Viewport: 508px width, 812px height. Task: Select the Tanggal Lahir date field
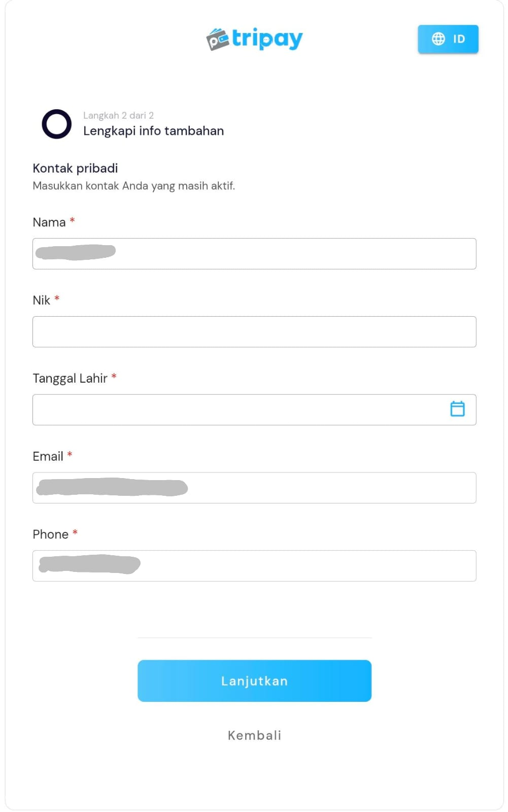(x=239, y=410)
